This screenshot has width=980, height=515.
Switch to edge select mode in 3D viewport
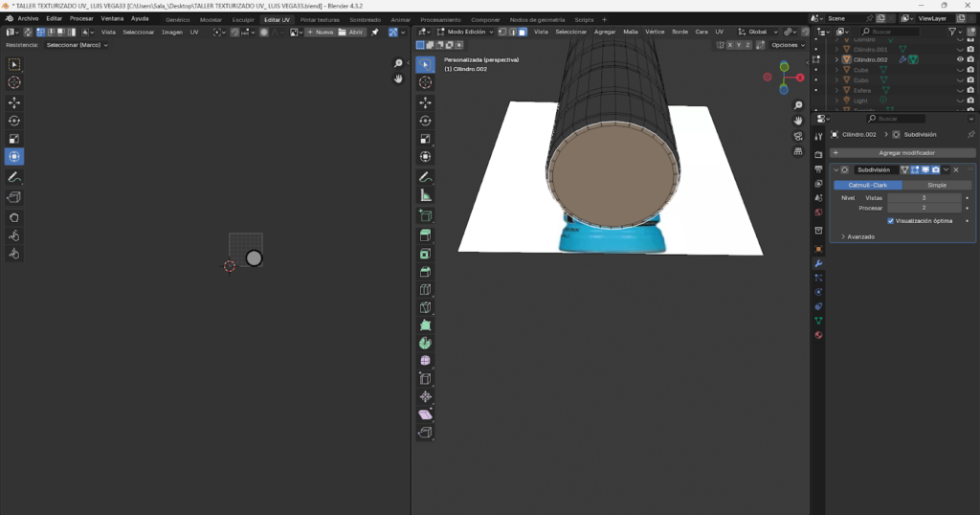513,32
